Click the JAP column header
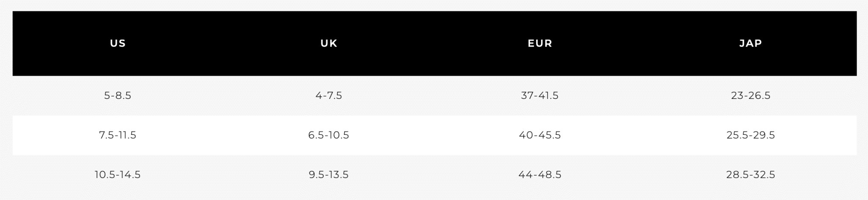The image size is (868, 200). 751,43
